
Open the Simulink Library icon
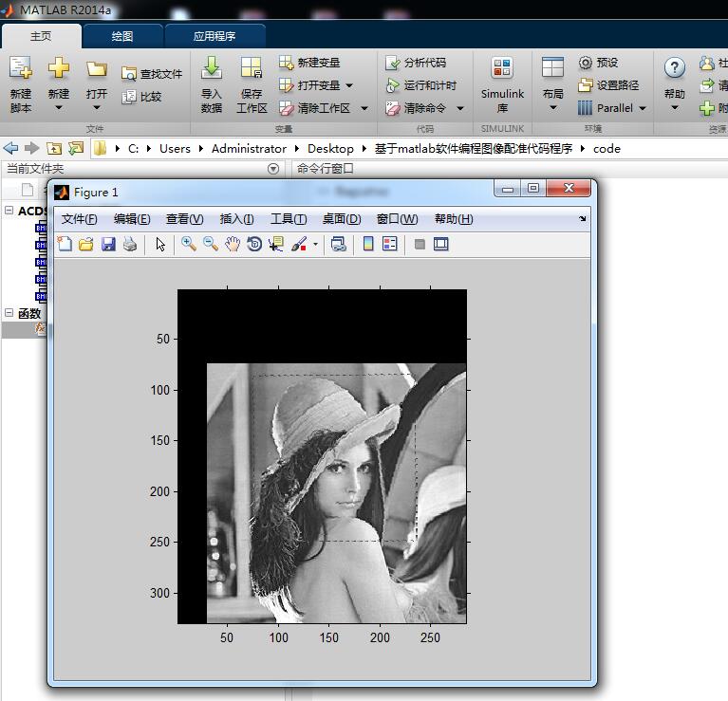click(502, 67)
